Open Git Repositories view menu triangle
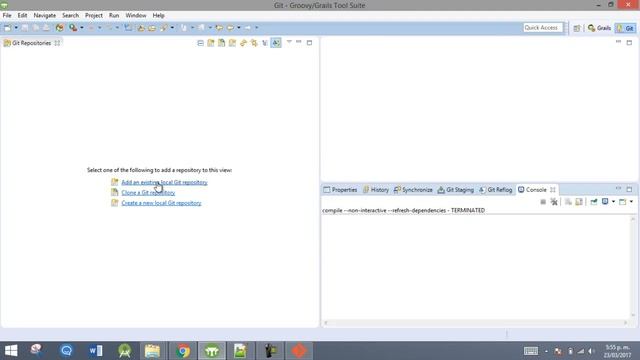This screenshot has width=640, height=360. (x=289, y=42)
